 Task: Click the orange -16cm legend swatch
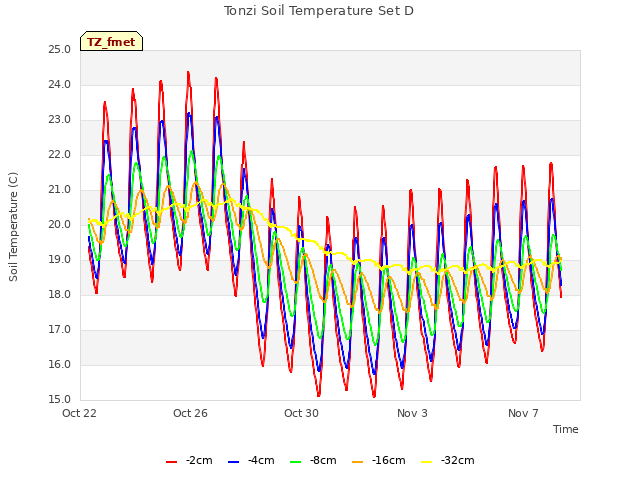358,462
